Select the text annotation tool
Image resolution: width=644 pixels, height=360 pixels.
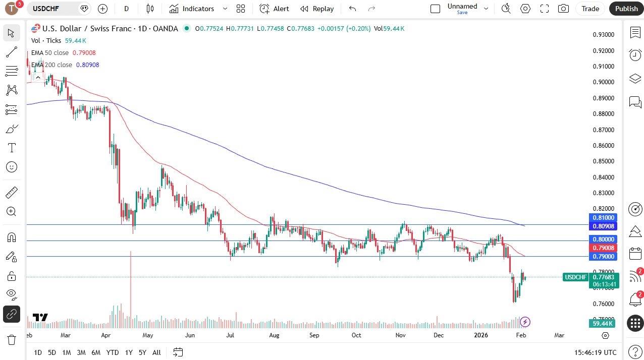(x=11, y=148)
